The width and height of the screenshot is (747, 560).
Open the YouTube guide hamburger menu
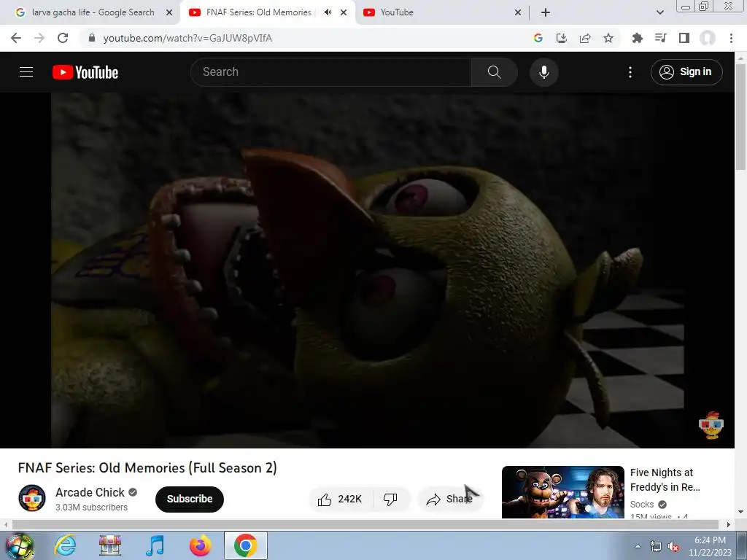[26, 72]
